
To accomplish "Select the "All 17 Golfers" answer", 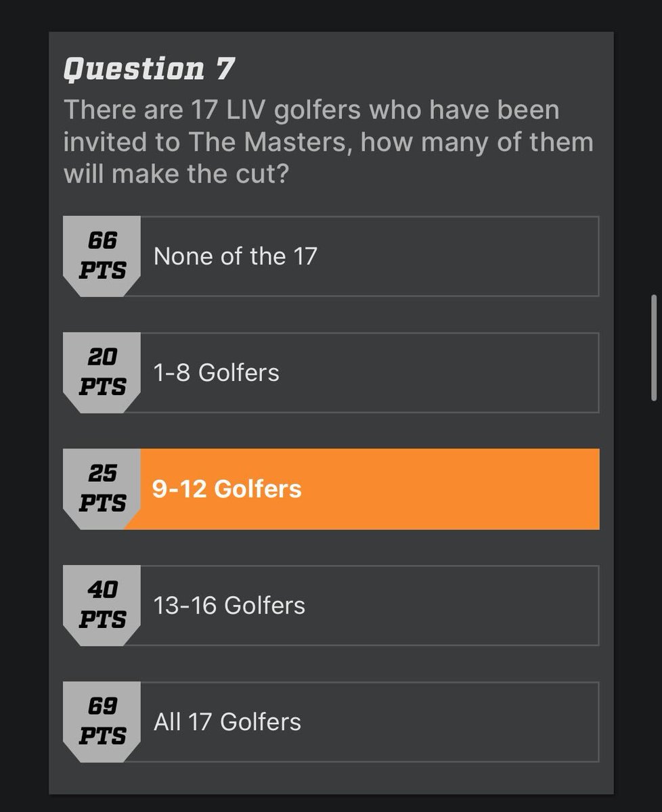I will 331,722.
